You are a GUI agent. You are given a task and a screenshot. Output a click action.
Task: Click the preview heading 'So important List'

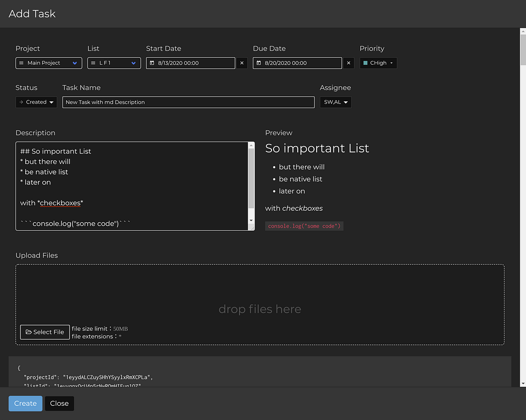317,148
